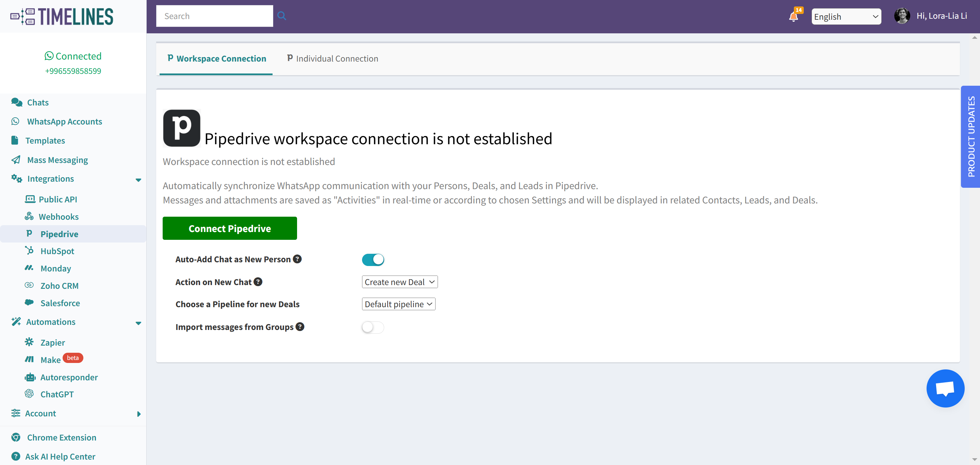Click the WhatsApp Accounts icon
Screen dimensions: 980x465
pos(15,121)
